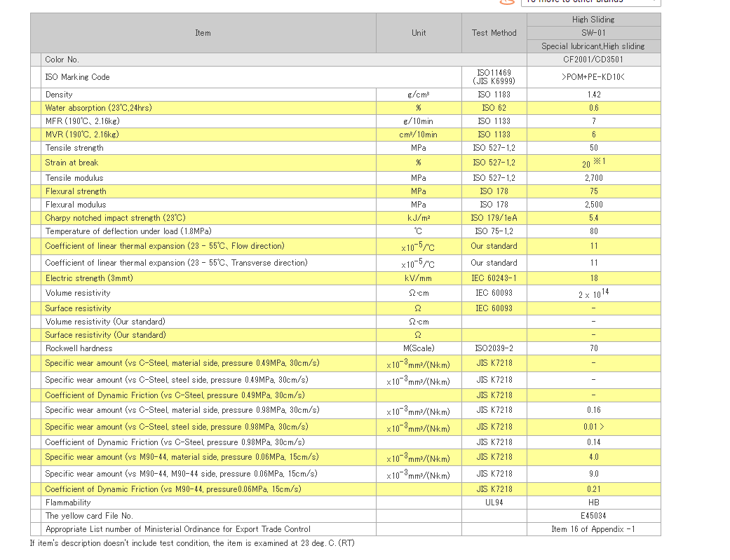The image size is (730, 560).
Task: Click the orange icon beside the brands dropdown
Action: (x=506, y=2)
